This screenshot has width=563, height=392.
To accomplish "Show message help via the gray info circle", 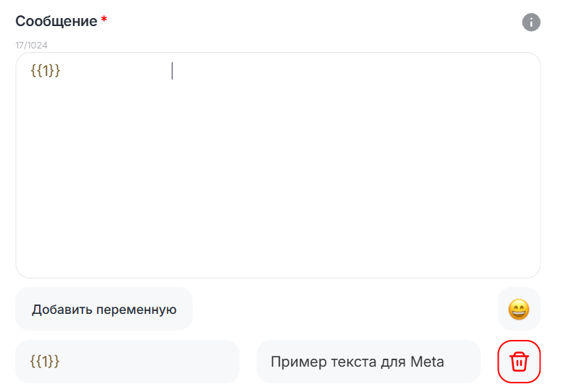I will click(x=531, y=22).
